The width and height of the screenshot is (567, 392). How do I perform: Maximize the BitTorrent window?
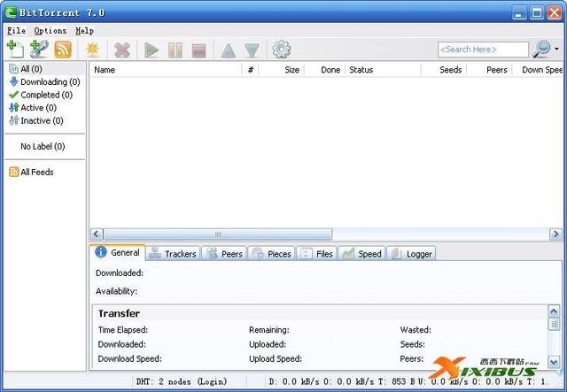[537, 13]
